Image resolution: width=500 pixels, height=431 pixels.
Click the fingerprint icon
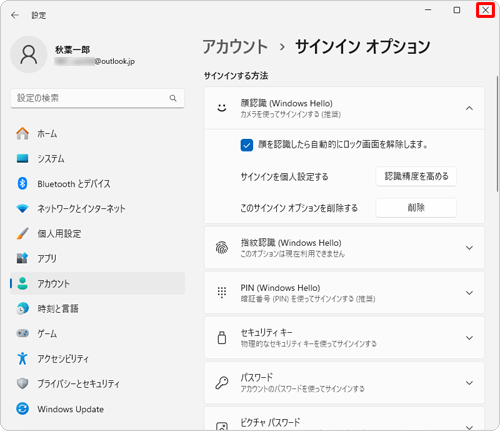click(x=222, y=248)
